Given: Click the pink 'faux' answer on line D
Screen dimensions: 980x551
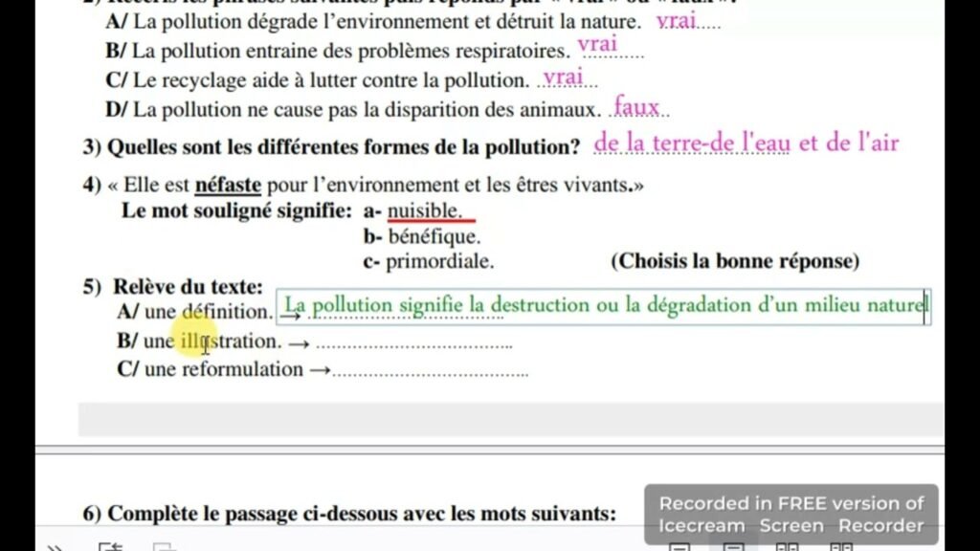Looking at the screenshot, I should [x=637, y=107].
